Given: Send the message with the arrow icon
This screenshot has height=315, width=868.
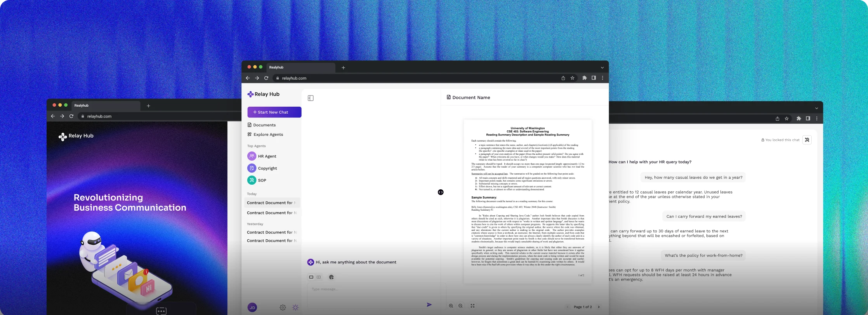Looking at the screenshot, I should click(429, 305).
